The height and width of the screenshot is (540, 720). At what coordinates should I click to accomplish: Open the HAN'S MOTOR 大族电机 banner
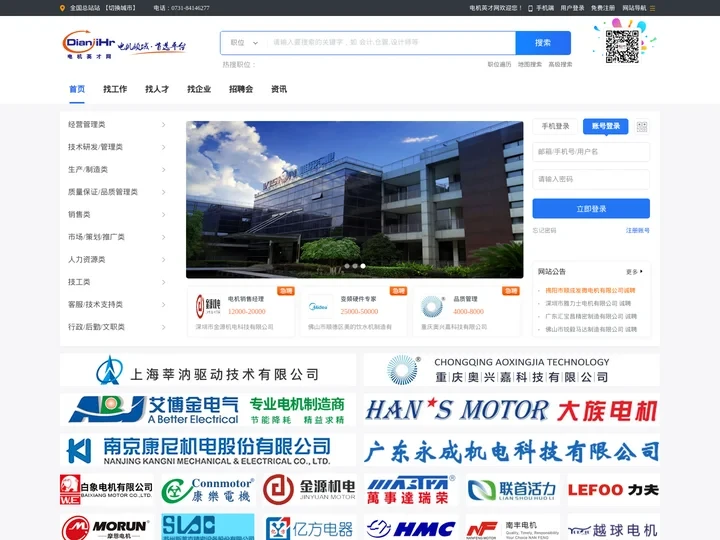(x=512, y=410)
